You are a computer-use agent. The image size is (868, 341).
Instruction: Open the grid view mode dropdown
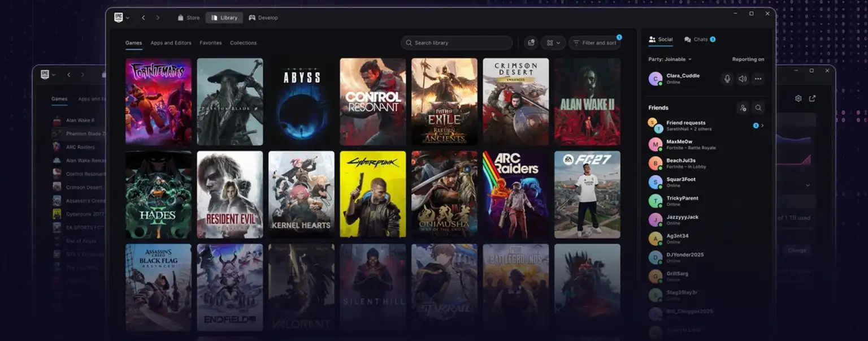pos(553,43)
